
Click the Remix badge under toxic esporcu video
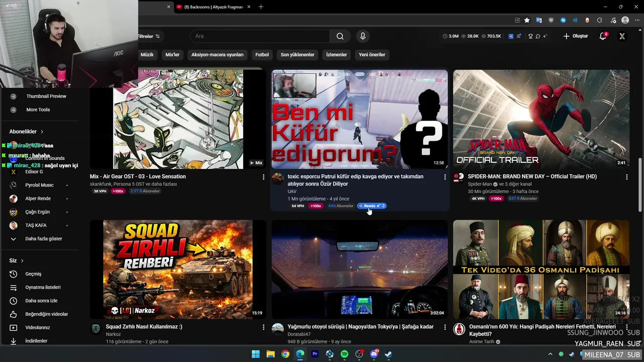coord(372,206)
